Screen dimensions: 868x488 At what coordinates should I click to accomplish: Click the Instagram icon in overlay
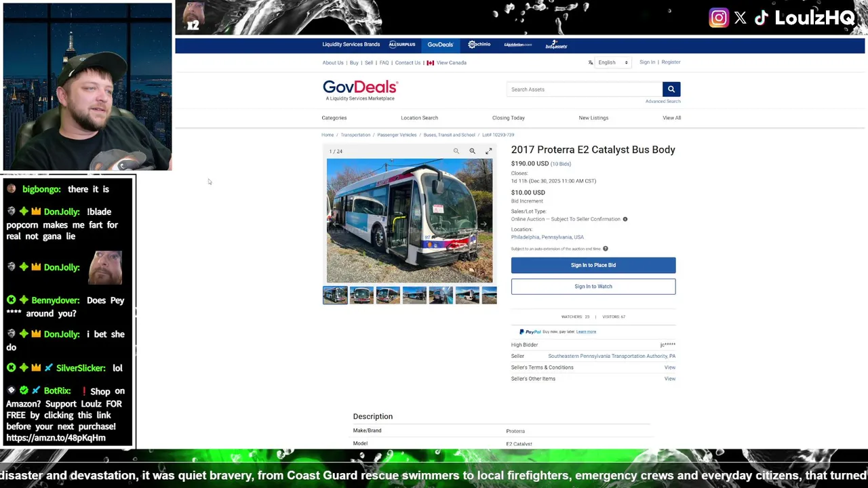click(x=719, y=18)
